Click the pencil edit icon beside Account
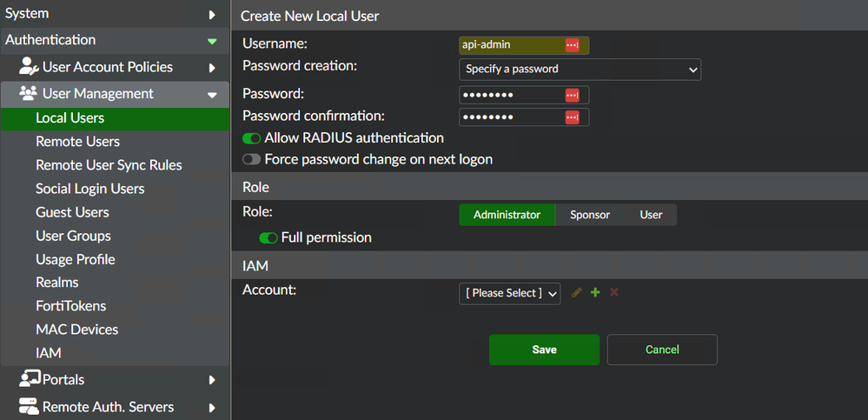868x420 pixels. tap(577, 293)
